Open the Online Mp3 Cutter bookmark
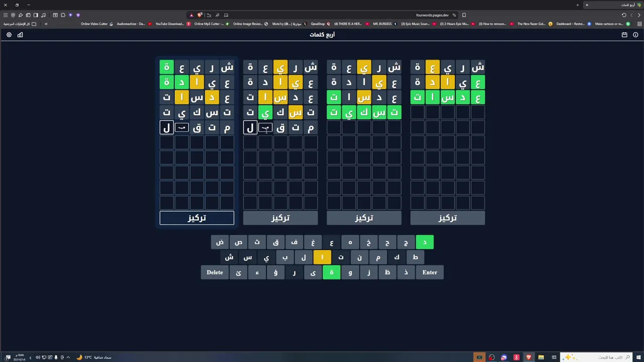644x362 pixels. [x=211, y=24]
